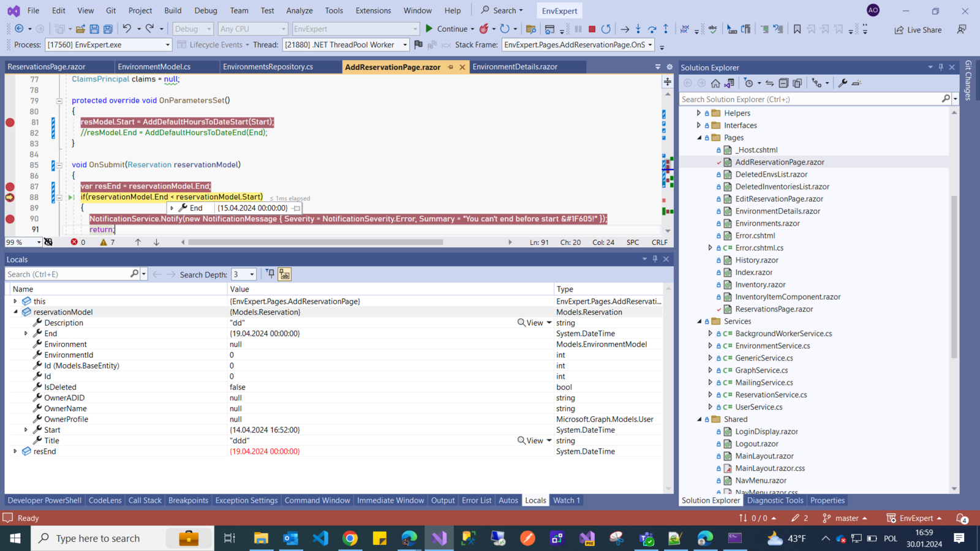980x551 pixels.
Task: Expand the Helpers folder
Action: pos(699,113)
